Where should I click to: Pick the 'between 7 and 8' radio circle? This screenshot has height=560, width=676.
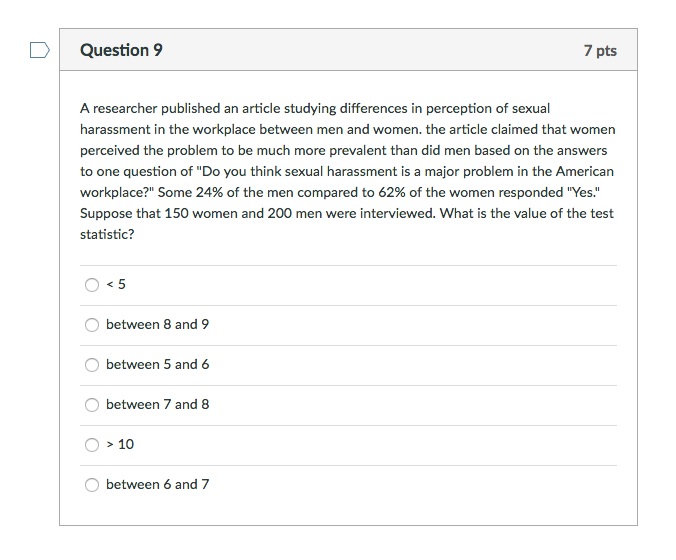click(92, 405)
